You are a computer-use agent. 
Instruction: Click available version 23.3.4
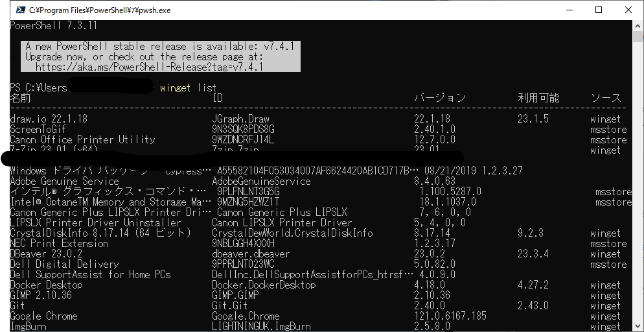pyautogui.click(x=533, y=254)
